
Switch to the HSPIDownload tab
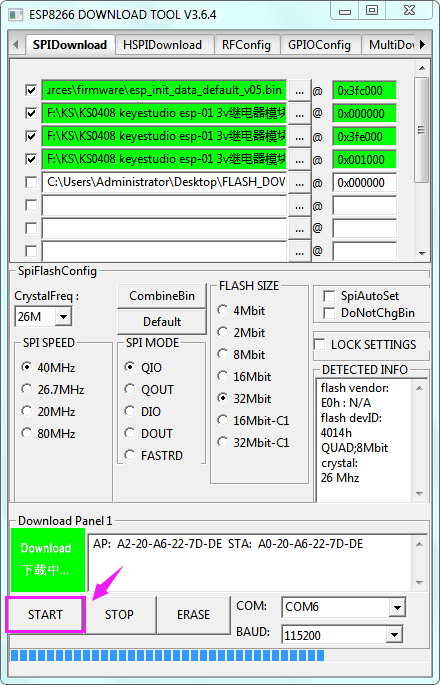[x=162, y=45]
